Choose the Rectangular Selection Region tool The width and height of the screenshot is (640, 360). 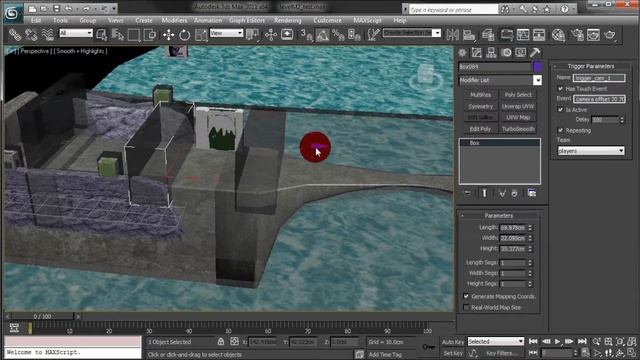133,35
